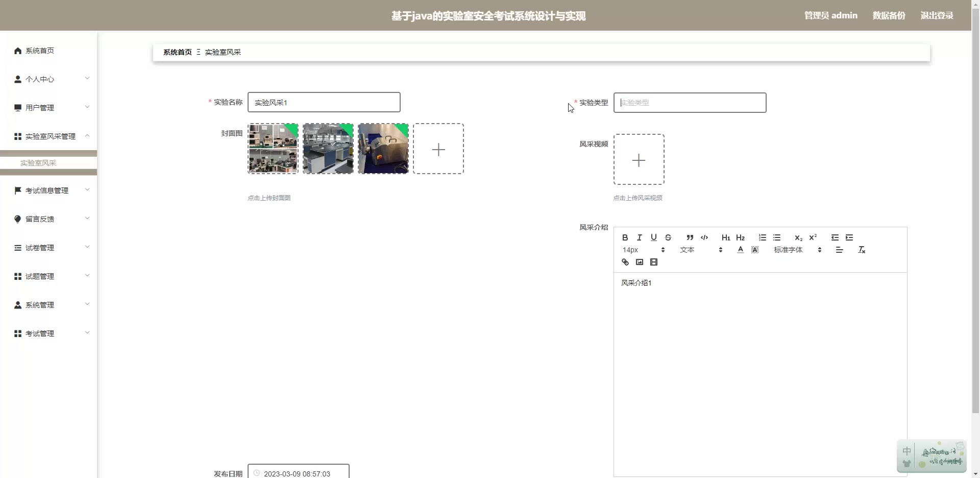980x478 pixels.
Task: Click the 管理员 admin header link
Action: (x=830, y=15)
